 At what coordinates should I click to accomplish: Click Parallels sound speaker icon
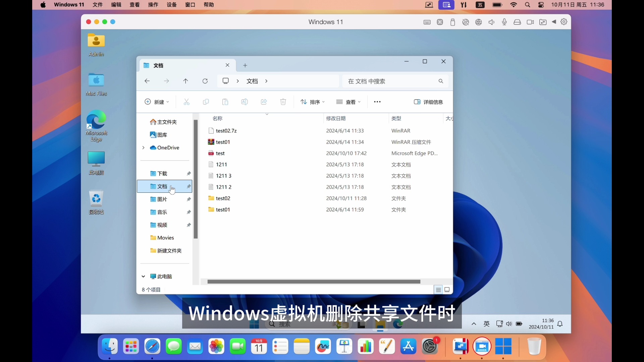[491, 22]
